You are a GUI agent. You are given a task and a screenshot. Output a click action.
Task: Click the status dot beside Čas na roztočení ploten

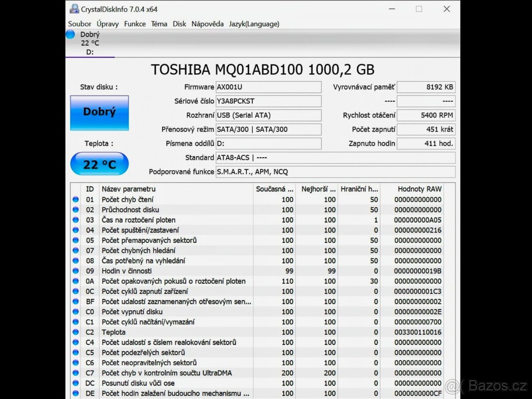(x=75, y=220)
